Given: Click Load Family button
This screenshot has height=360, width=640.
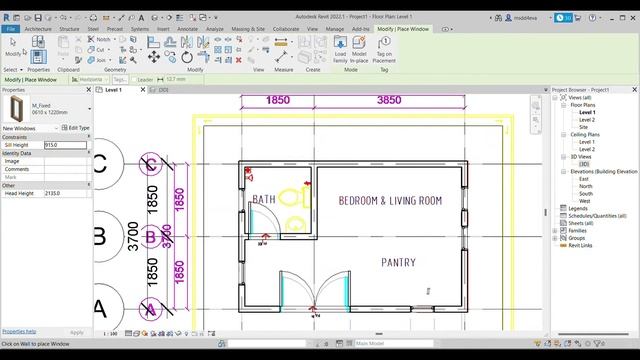Looking at the screenshot, I should point(340,49).
